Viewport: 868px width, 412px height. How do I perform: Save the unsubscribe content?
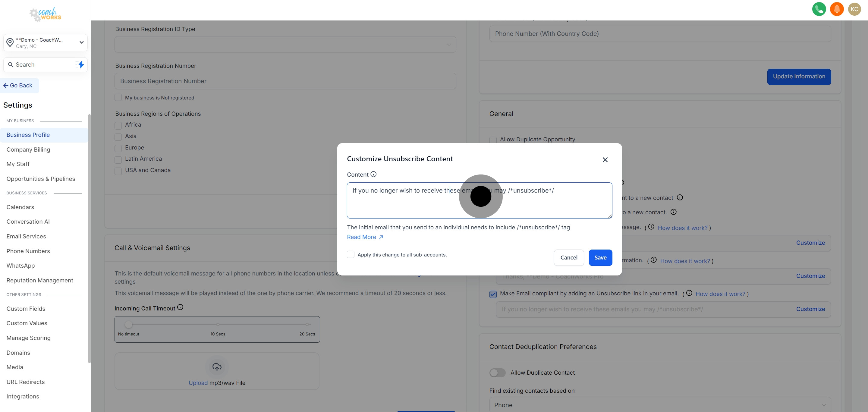[600, 257]
